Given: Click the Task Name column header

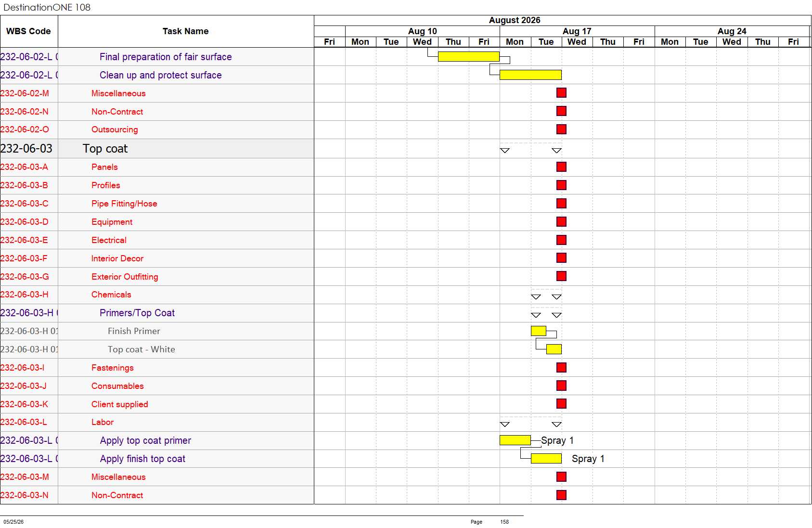Looking at the screenshot, I should [x=186, y=31].
